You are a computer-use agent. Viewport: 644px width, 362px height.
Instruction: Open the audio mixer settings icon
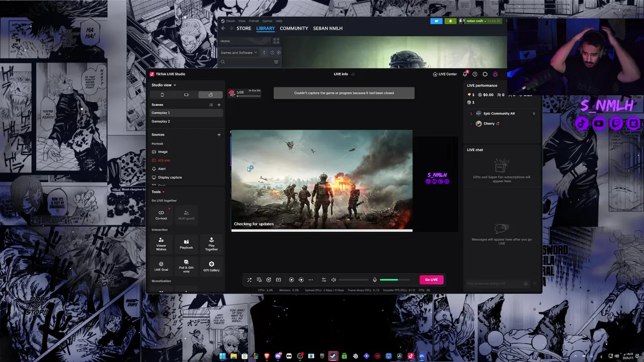coord(324,280)
